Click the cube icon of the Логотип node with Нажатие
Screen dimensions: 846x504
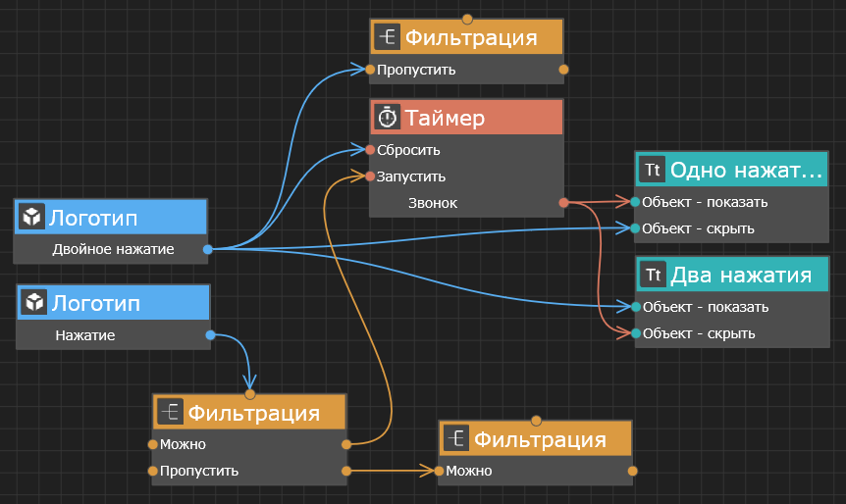click(x=35, y=303)
